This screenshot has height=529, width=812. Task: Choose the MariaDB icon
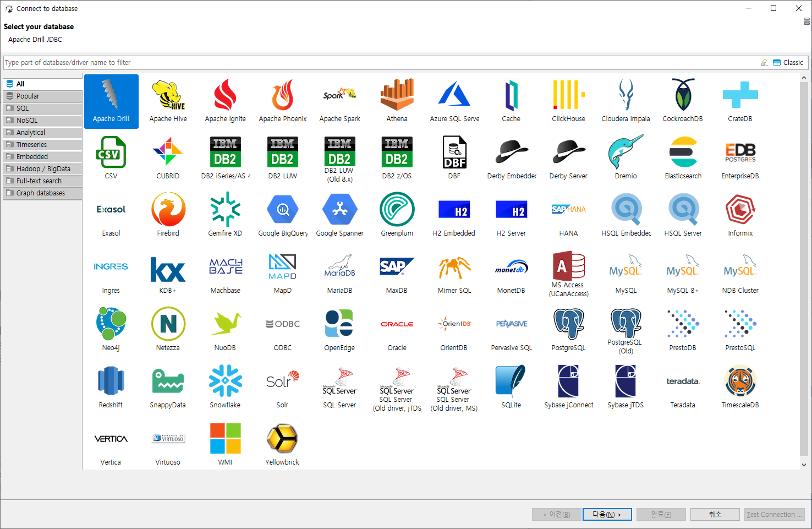(339, 266)
